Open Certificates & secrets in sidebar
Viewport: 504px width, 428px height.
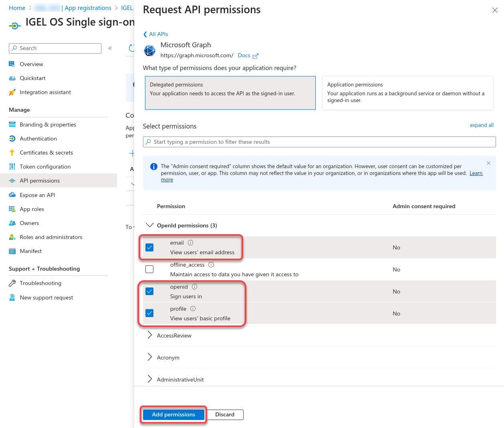pos(46,153)
